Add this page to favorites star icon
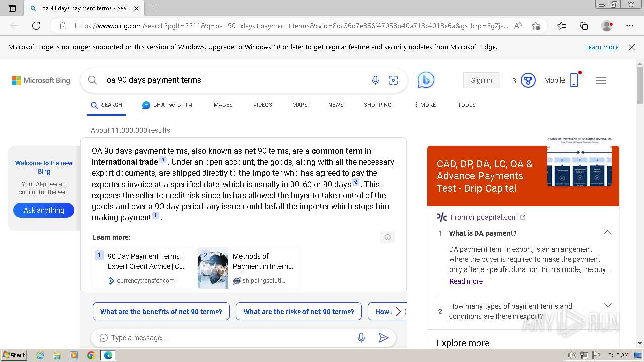The width and height of the screenshot is (644, 362). [x=536, y=26]
